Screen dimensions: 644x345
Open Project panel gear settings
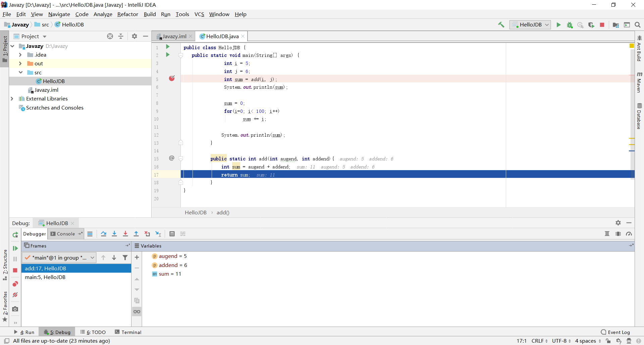click(135, 36)
